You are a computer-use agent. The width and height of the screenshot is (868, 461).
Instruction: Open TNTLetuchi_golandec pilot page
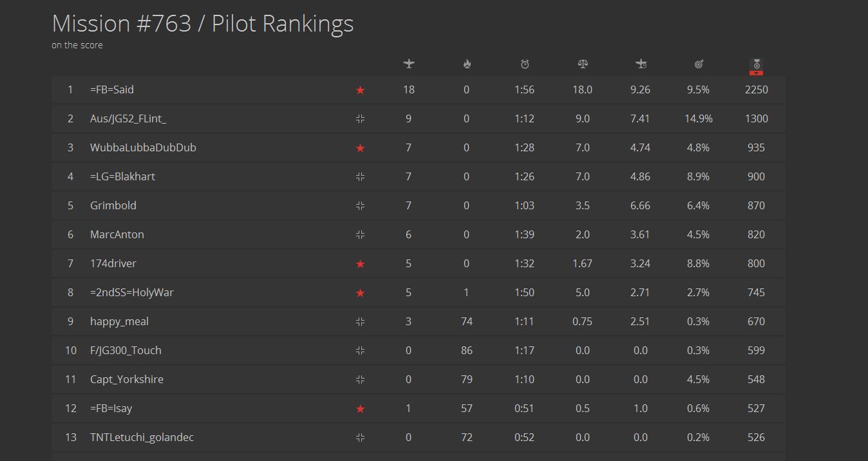pos(142,437)
